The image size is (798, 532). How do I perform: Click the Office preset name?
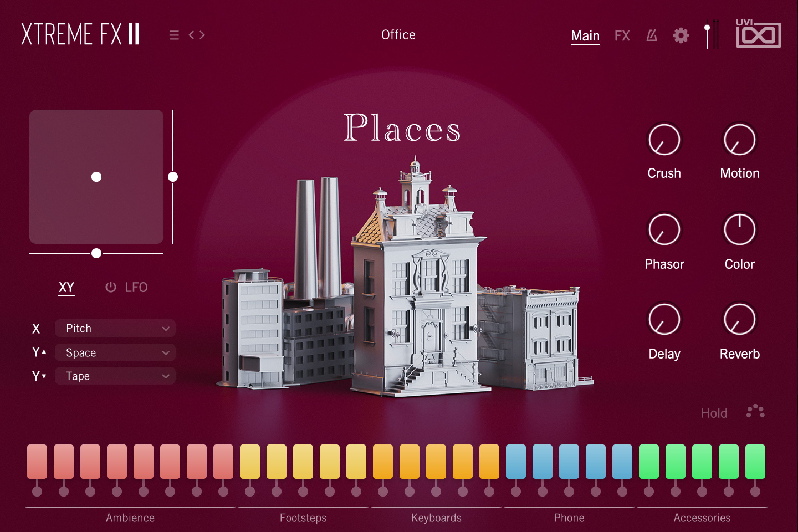tap(398, 35)
